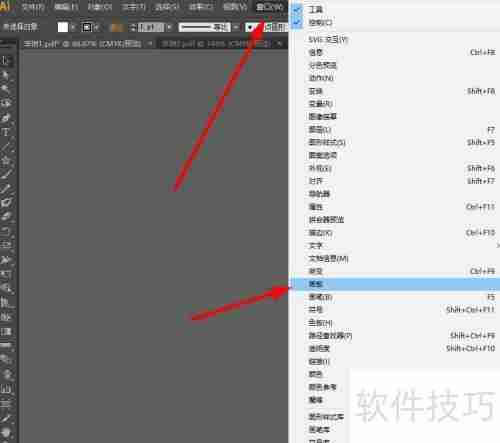Choose 对齐 Align item with Shift+F7
This screenshot has width=500, height=443.
394,181
